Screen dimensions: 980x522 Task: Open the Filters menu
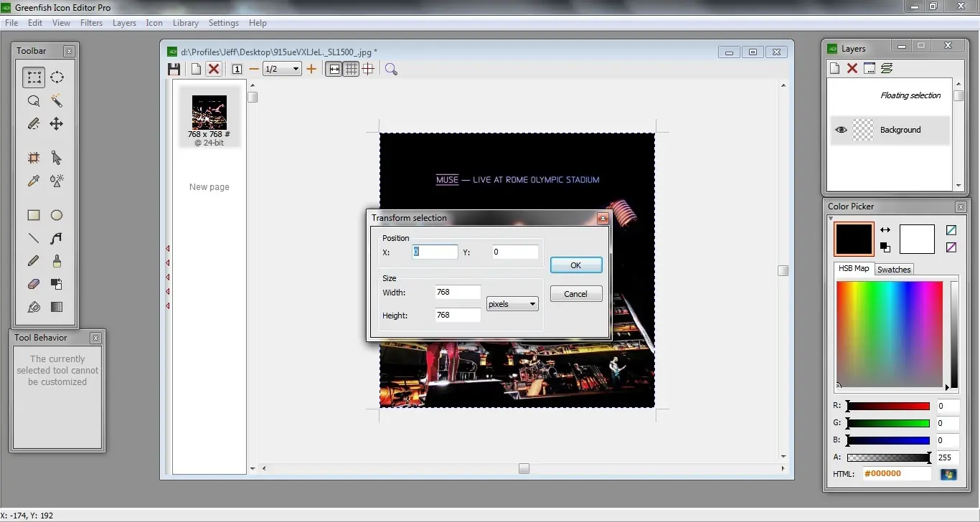pyautogui.click(x=91, y=23)
